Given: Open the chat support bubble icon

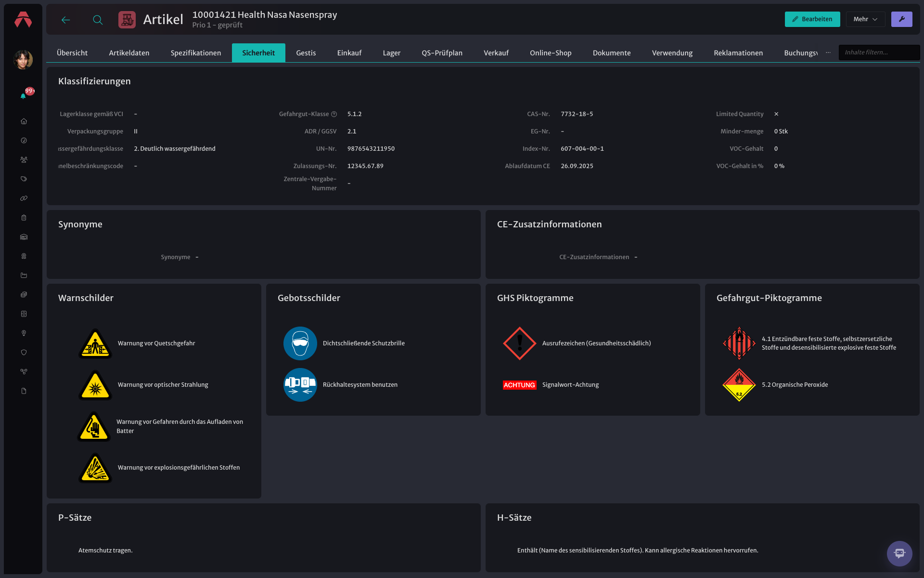Looking at the screenshot, I should click(899, 553).
